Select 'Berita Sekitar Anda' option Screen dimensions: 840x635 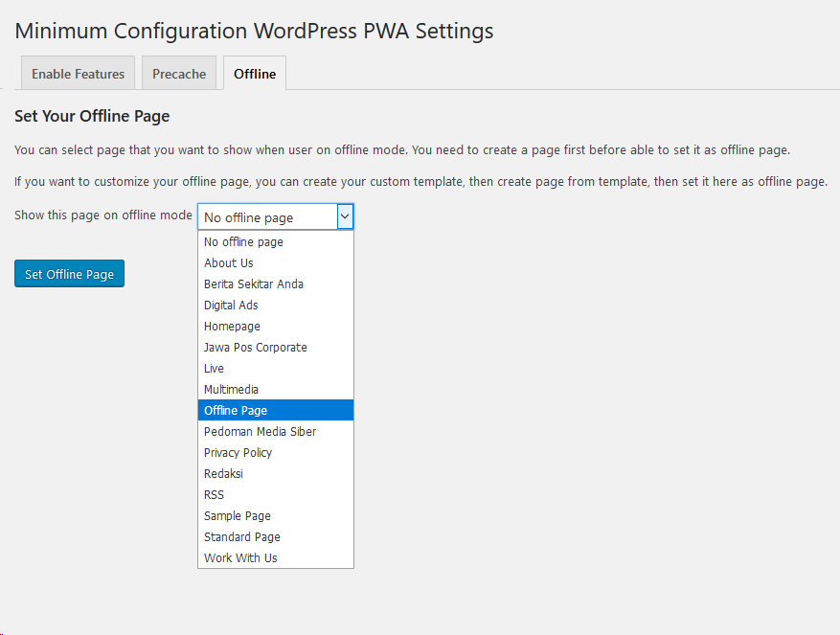pos(275,284)
